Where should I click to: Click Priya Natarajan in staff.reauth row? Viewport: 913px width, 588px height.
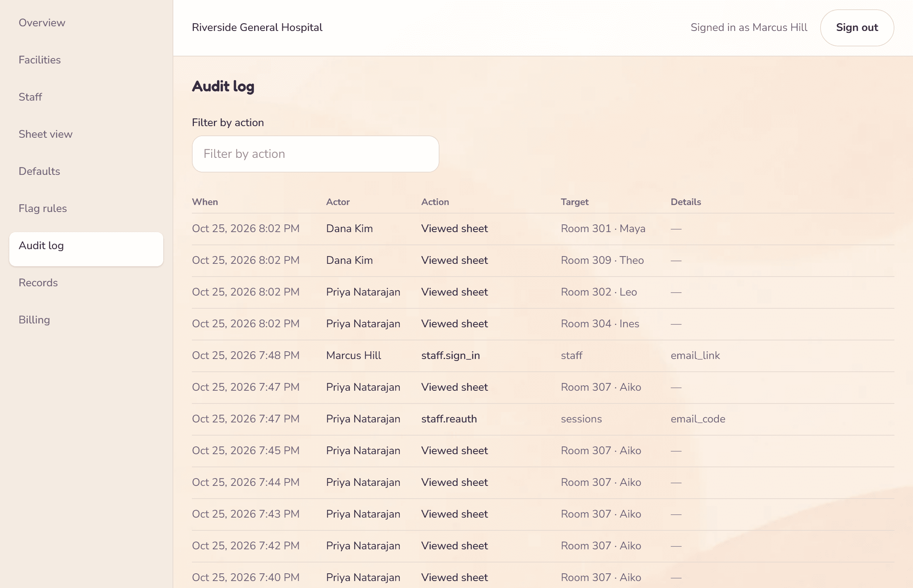click(363, 419)
